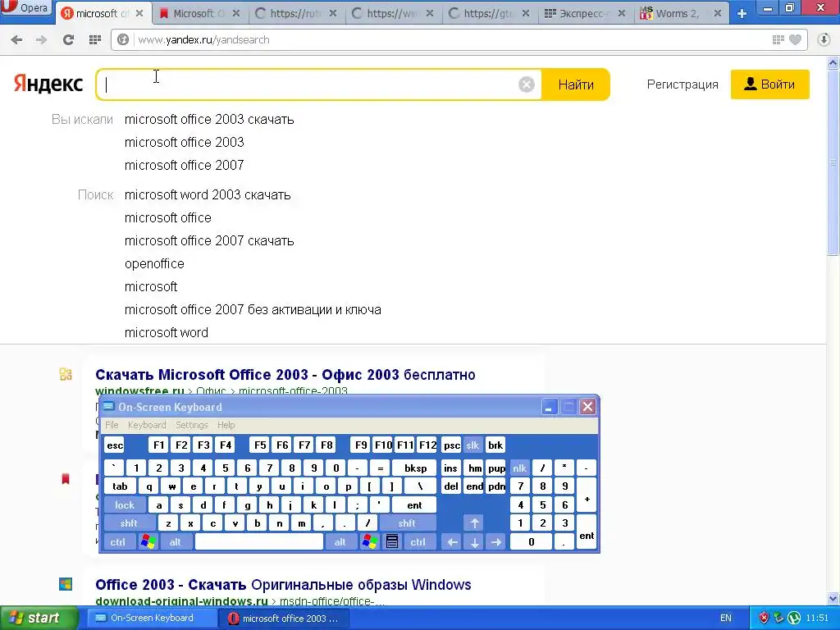Open the Скачать Microsoft Office 2003 result link
This screenshot has height=630, width=840.
pyautogui.click(x=285, y=374)
